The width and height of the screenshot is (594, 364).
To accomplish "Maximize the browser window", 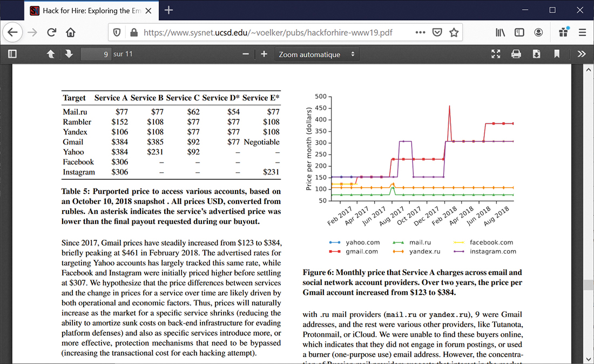I will pos(552,10).
